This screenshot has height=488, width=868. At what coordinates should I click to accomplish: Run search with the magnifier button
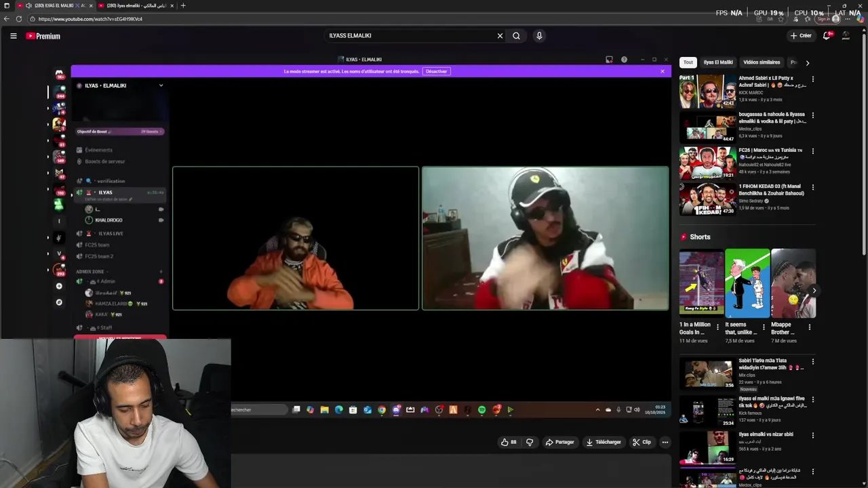516,36
